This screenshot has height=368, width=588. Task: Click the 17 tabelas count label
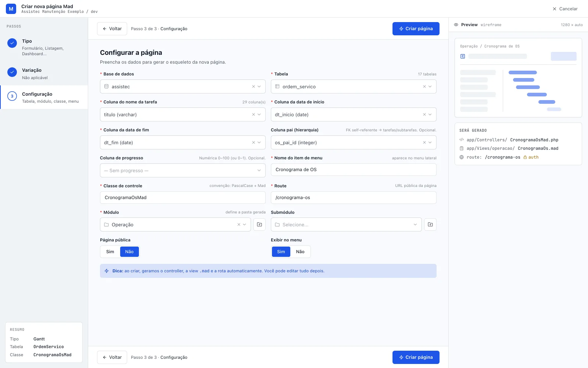click(427, 74)
